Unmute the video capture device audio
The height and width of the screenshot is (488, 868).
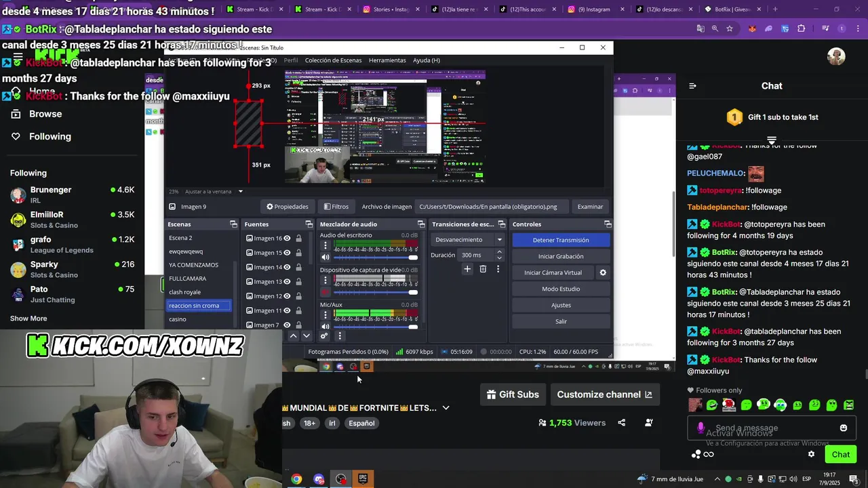(325, 292)
